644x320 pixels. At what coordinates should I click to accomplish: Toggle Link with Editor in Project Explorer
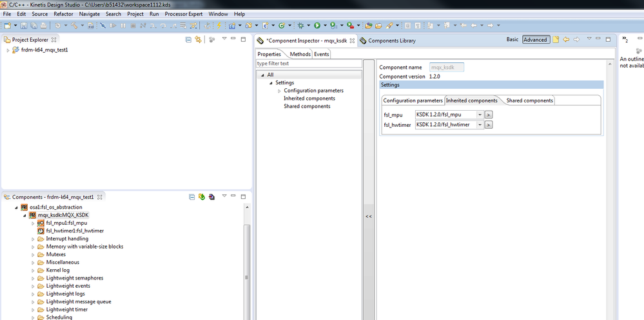(199, 40)
